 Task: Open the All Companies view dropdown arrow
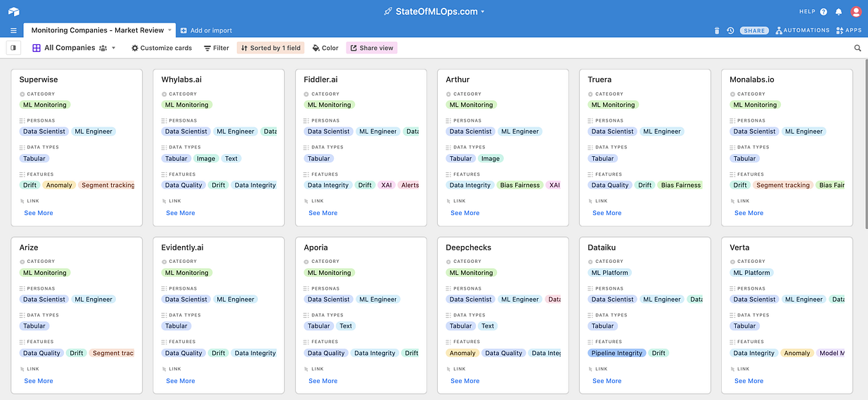click(x=114, y=48)
